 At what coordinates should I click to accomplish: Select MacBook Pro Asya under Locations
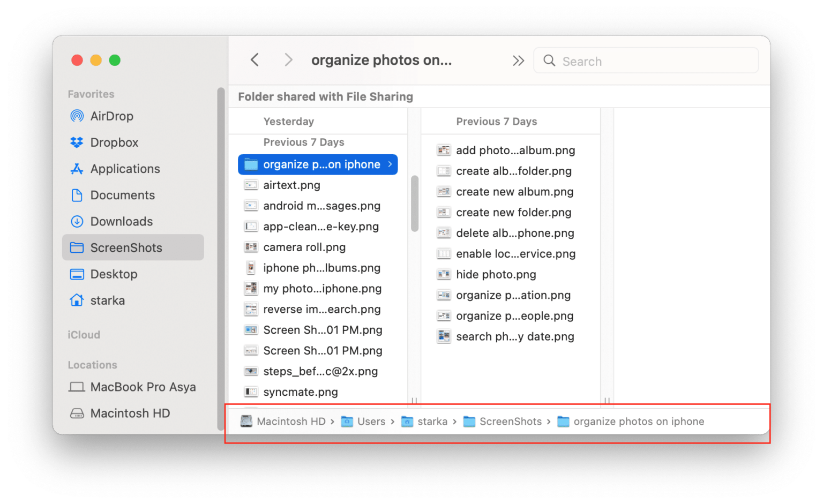coord(143,387)
